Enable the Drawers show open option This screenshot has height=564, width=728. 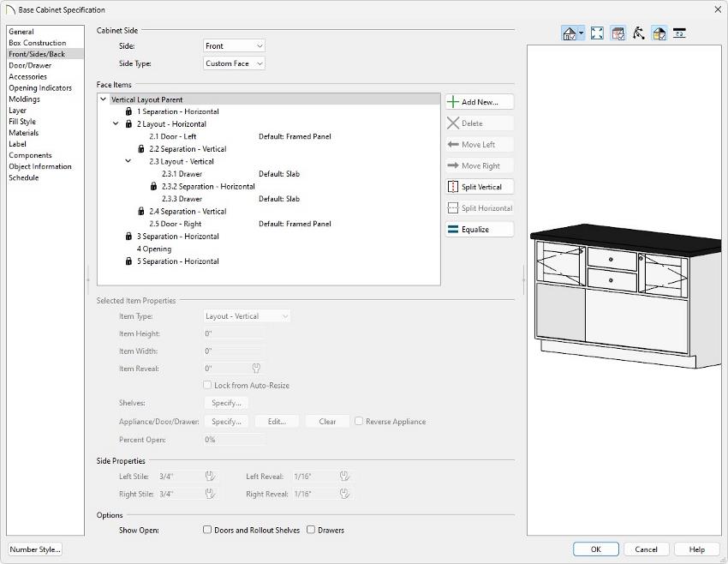click(312, 530)
